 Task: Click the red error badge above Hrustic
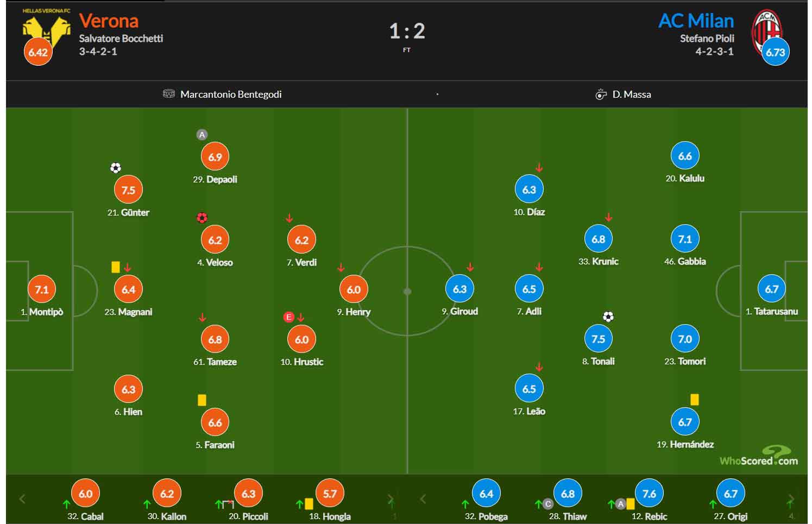tap(289, 317)
